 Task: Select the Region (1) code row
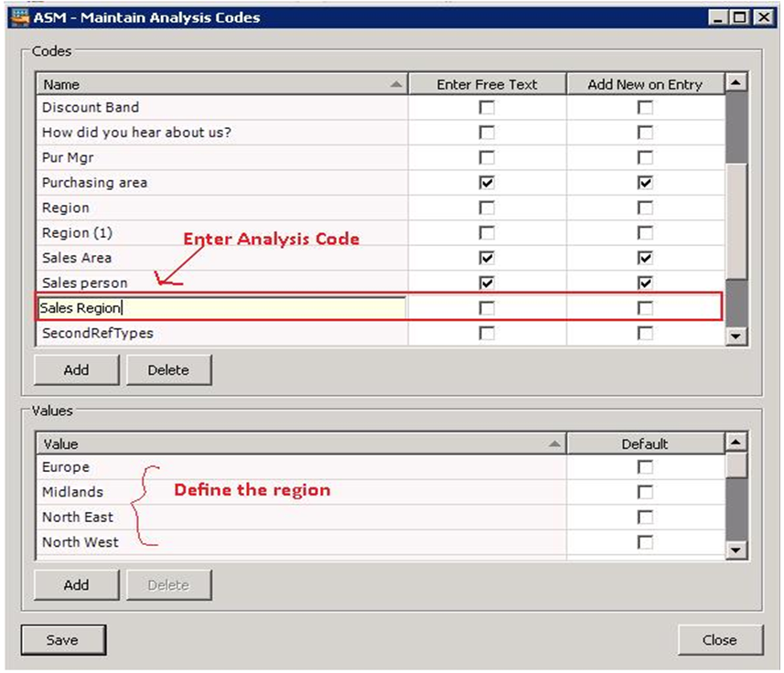(x=222, y=232)
